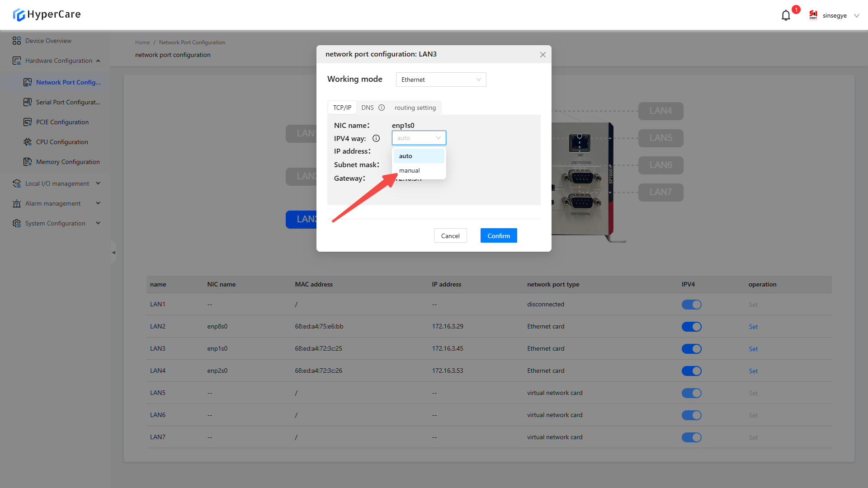Click the PCIE Configuration icon
This screenshot has width=868, height=488.
point(28,122)
